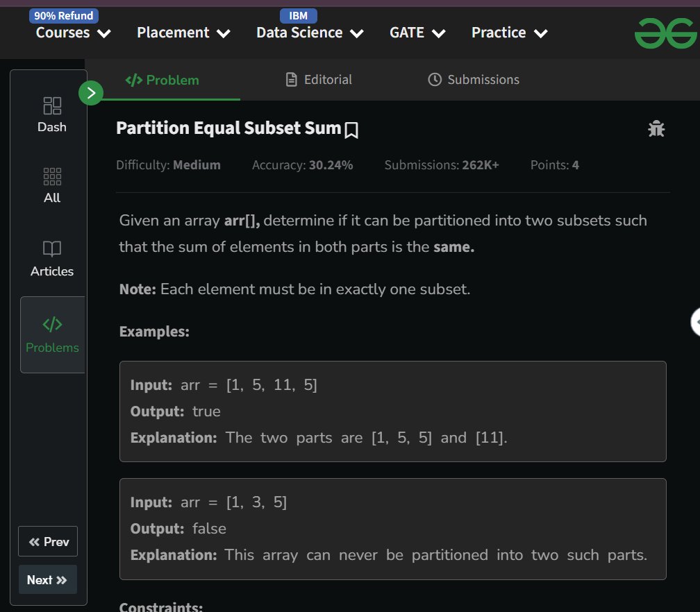Switch to the Problem tab

[x=162, y=80]
